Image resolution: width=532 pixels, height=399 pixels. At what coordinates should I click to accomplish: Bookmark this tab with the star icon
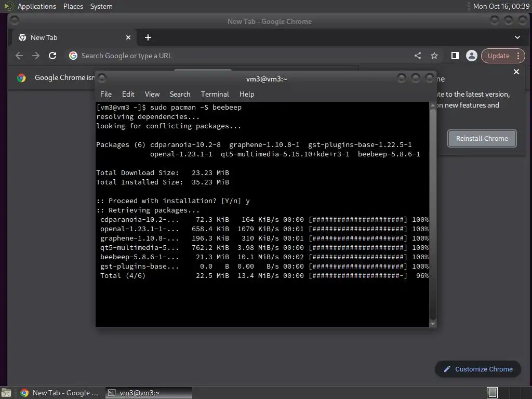(x=434, y=56)
